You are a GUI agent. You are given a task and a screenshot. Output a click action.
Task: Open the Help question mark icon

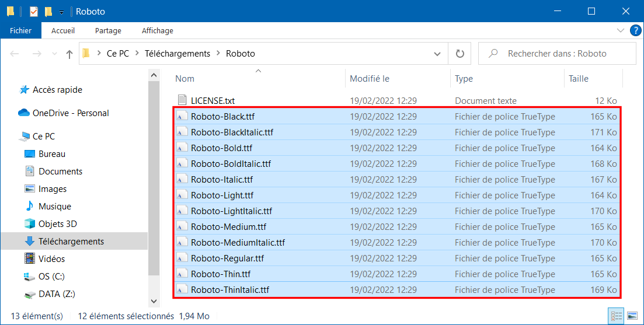(635, 30)
